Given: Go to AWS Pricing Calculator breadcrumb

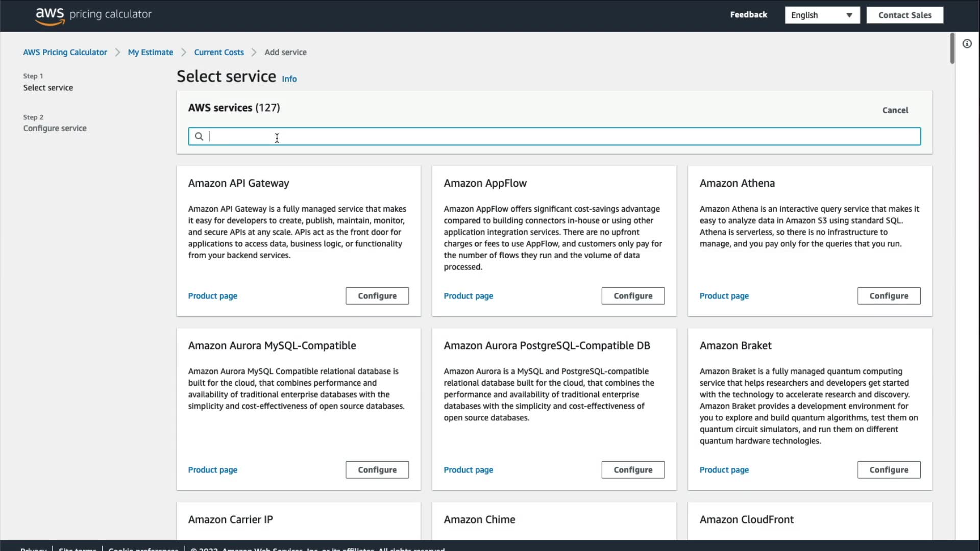Looking at the screenshot, I should [65, 52].
